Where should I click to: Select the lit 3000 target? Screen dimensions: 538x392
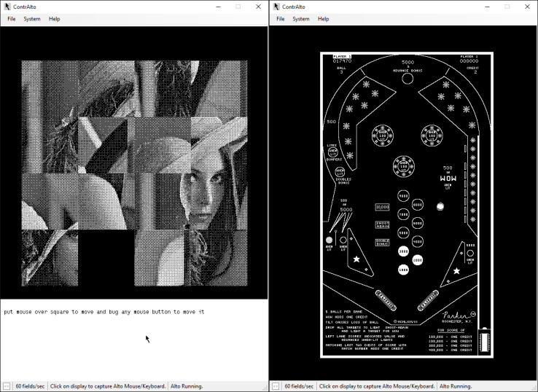pyautogui.click(x=403, y=251)
